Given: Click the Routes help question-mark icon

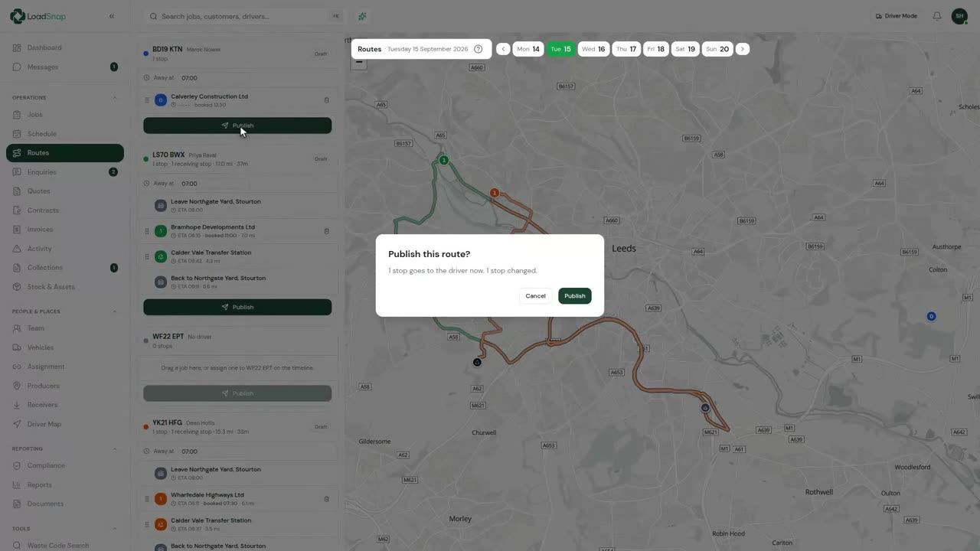Looking at the screenshot, I should point(479,49).
